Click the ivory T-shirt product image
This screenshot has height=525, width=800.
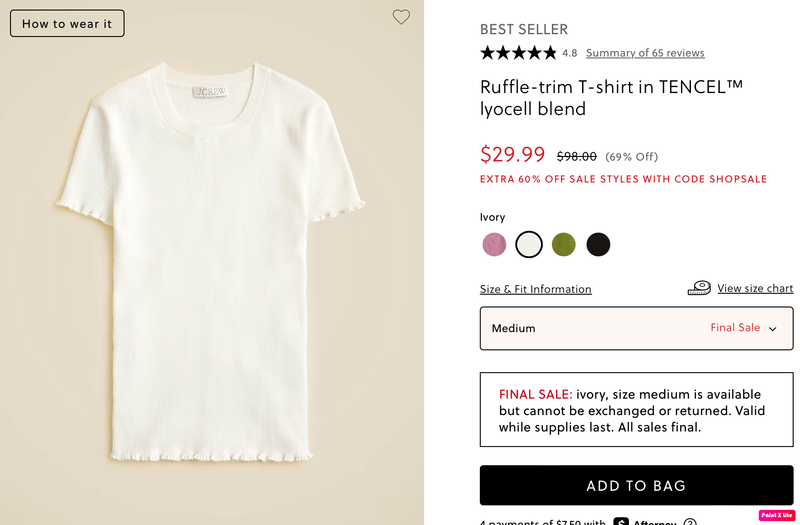tap(210, 260)
